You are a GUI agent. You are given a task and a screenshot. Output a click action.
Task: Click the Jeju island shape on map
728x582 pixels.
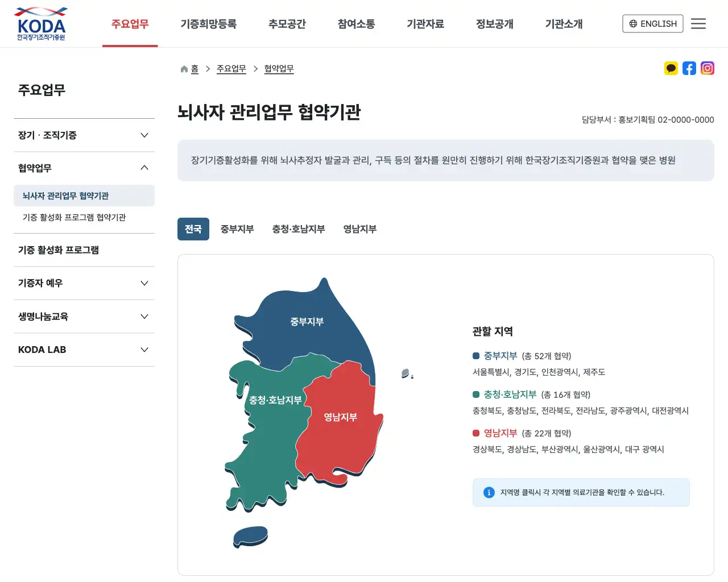pyautogui.click(x=250, y=536)
